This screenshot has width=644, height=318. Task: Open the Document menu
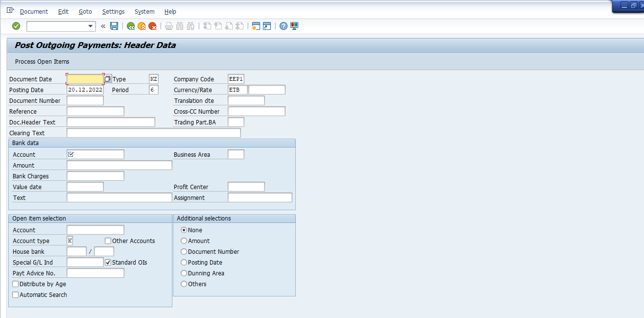pyautogui.click(x=34, y=11)
